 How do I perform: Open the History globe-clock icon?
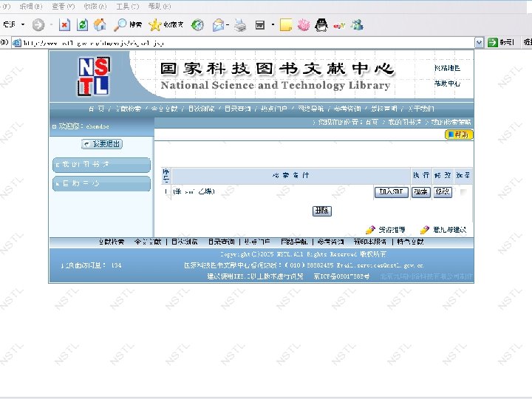click(197, 25)
